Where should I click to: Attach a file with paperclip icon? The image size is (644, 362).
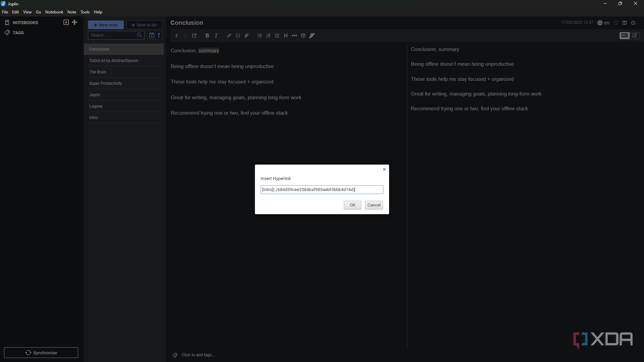tap(247, 36)
